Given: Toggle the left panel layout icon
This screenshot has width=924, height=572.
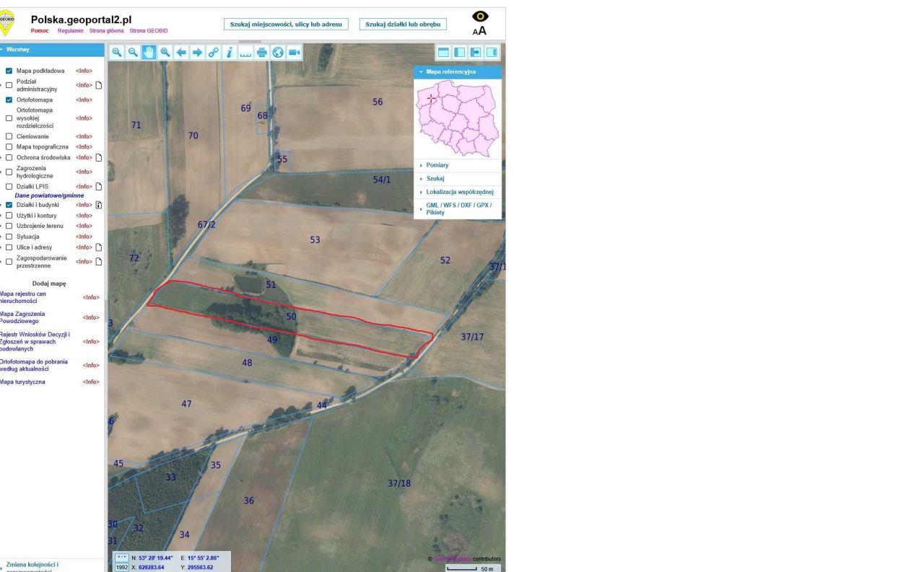Looking at the screenshot, I should tap(459, 52).
